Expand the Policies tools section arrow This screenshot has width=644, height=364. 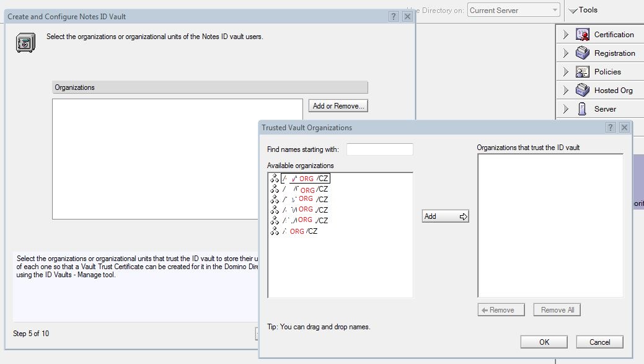(565, 71)
